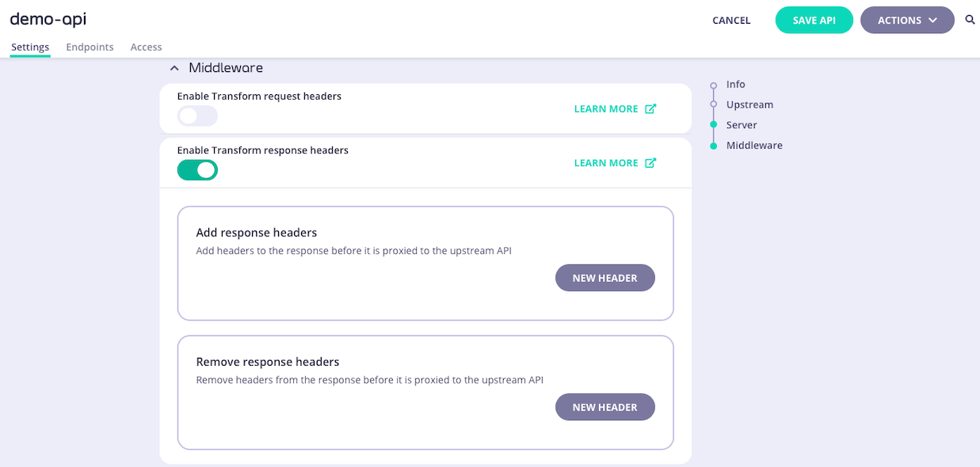Switch to the Access tab
Image resolution: width=980 pixels, height=467 pixels.
click(146, 47)
